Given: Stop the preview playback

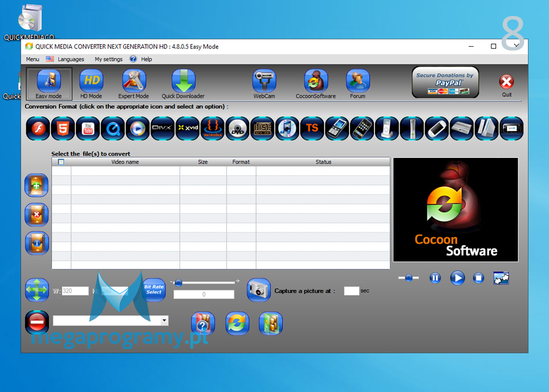Looking at the screenshot, I should coord(479,278).
